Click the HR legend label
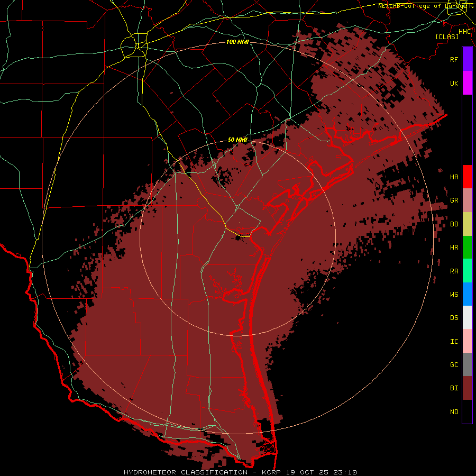Image resolution: width=476 pixels, height=476 pixels. (x=454, y=248)
